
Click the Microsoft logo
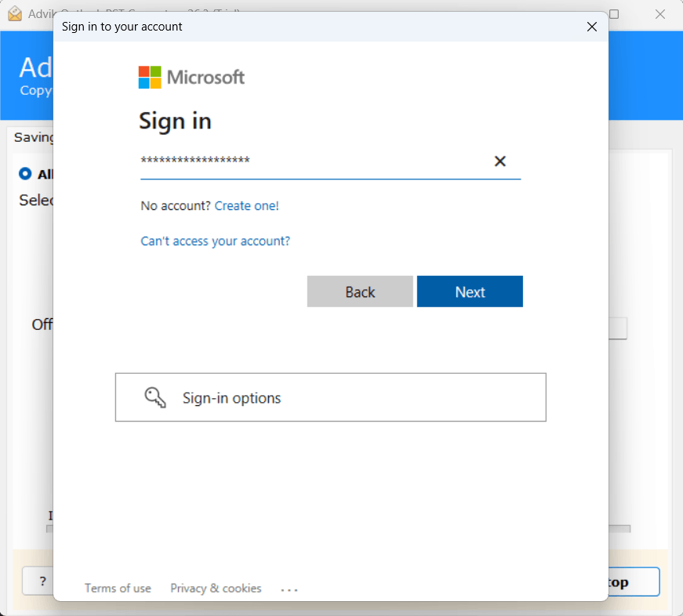(191, 77)
